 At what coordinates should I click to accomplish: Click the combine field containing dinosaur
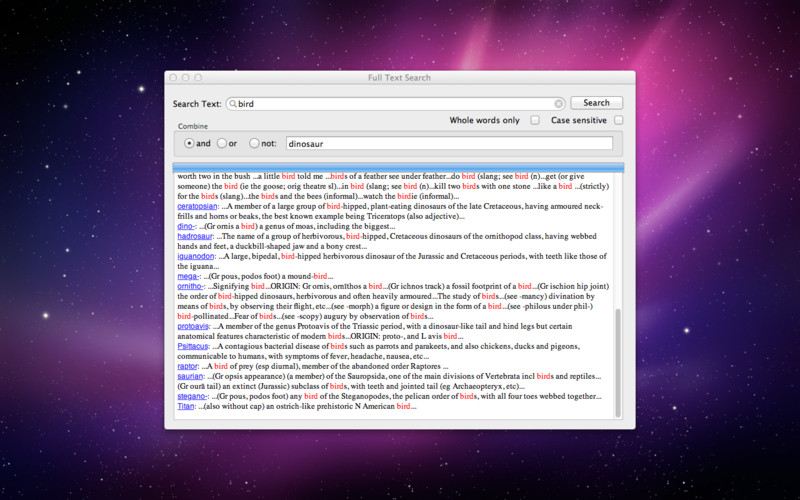click(449, 143)
